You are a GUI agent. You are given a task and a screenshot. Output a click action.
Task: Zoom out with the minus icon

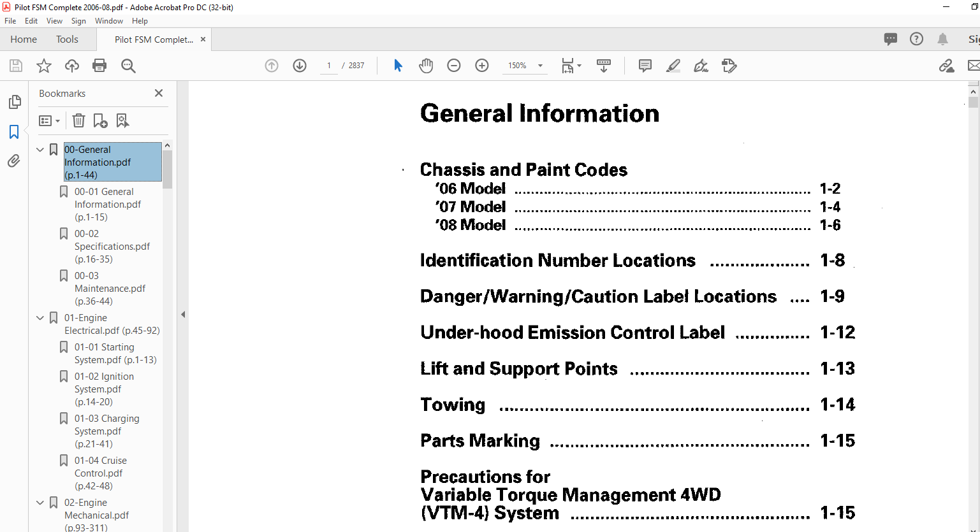point(454,66)
